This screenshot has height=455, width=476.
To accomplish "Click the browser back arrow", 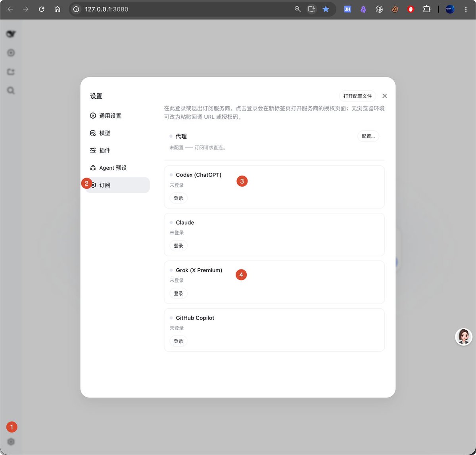I will pyautogui.click(x=10, y=9).
